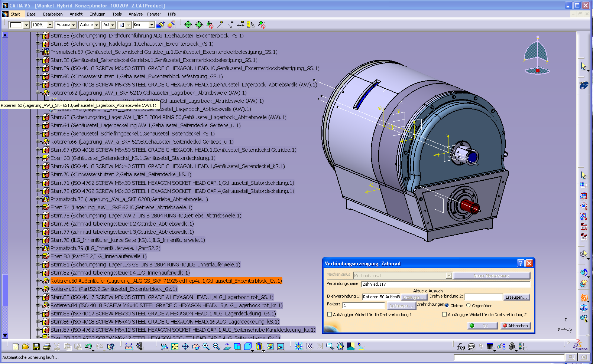Open the Bearbeiten menu
The image size is (593, 364).
pyautogui.click(x=53, y=14)
